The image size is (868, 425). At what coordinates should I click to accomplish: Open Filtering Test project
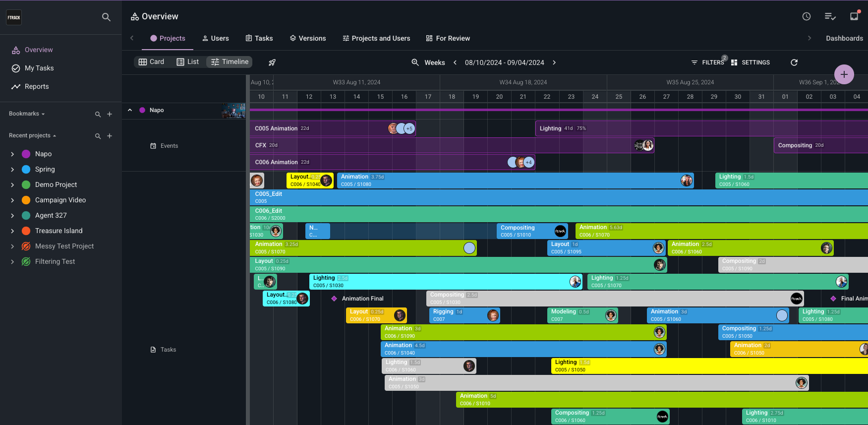[55, 262]
